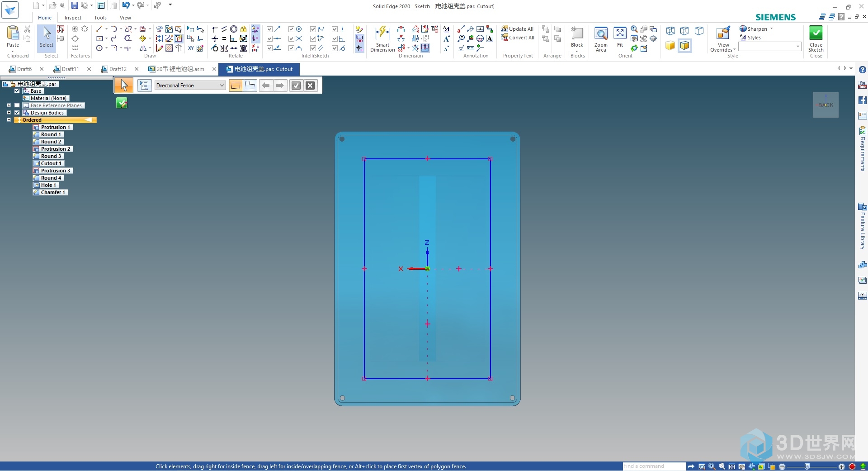The image size is (868, 471).
Task: Click record red circle in status bar
Action: click(852, 466)
